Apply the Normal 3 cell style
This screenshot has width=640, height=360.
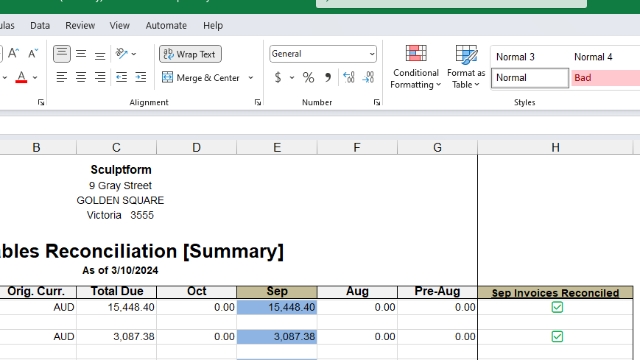pos(530,57)
